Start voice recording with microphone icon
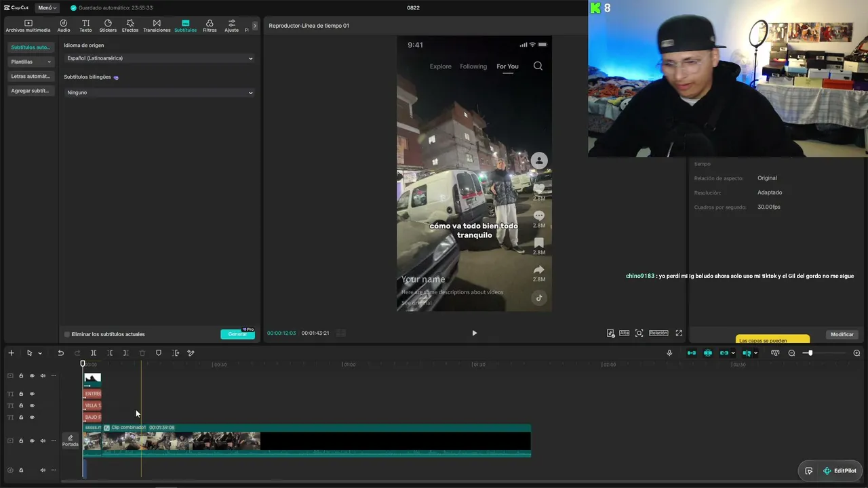This screenshot has width=868, height=488. tap(669, 353)
